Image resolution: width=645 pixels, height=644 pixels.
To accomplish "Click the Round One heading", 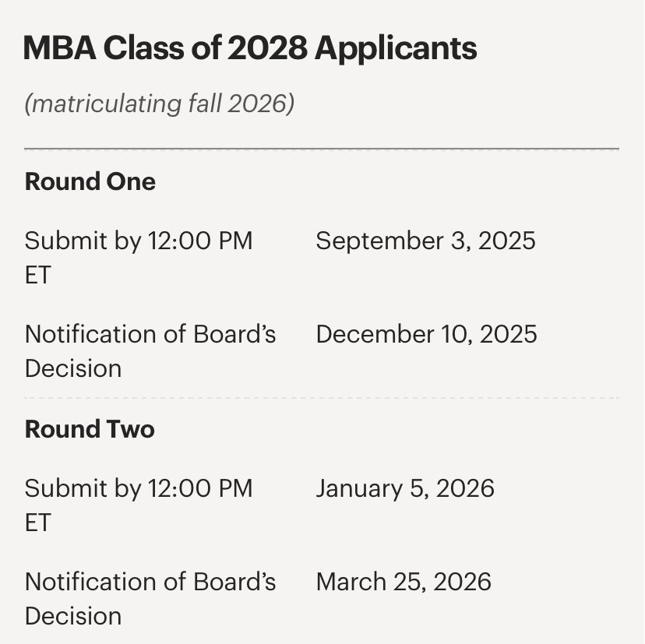I will (90, 181).
